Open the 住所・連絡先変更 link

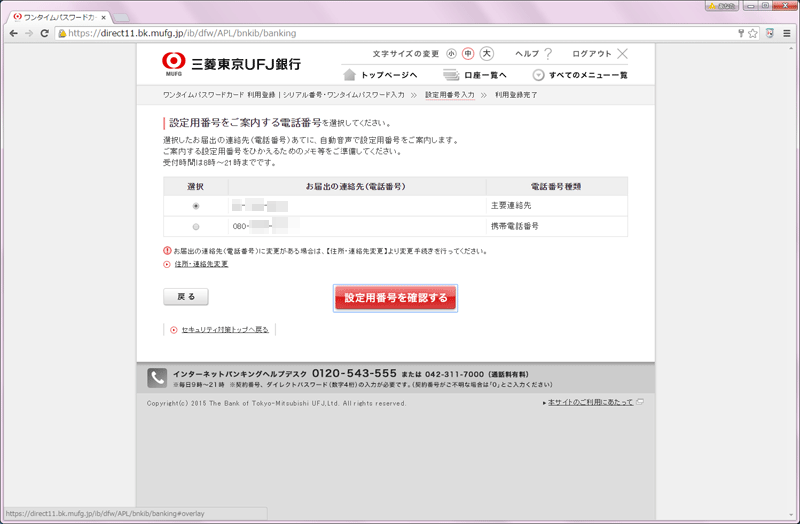[x=201, y=264]
